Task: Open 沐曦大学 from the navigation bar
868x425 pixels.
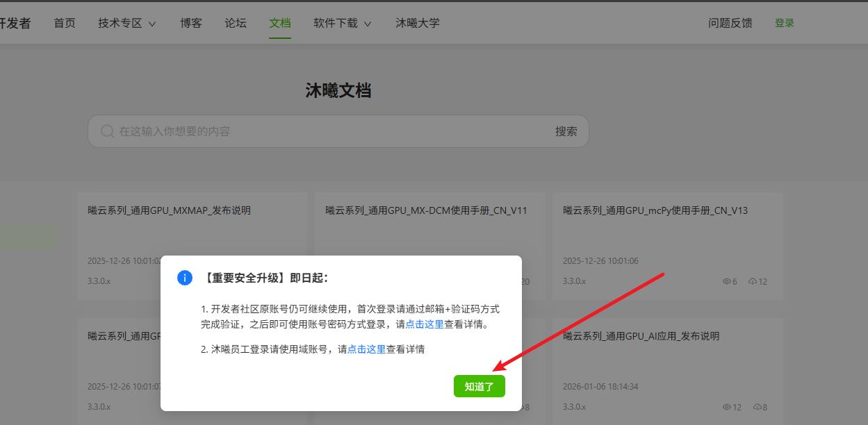Action: tap(418, 23)
